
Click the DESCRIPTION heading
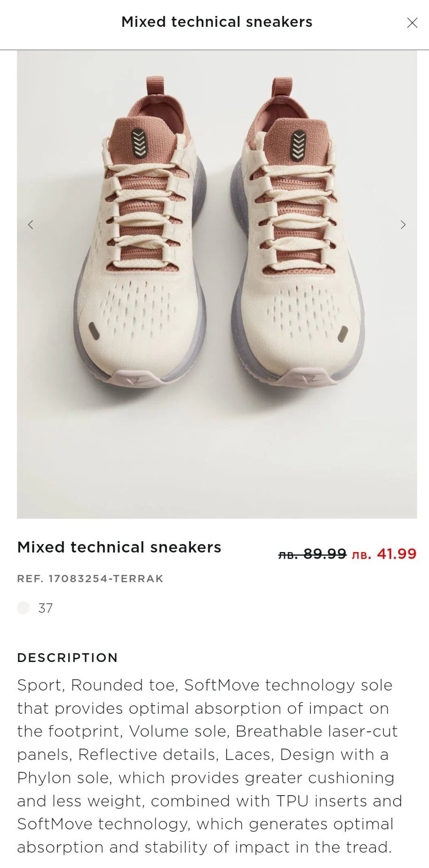point(67,658)
